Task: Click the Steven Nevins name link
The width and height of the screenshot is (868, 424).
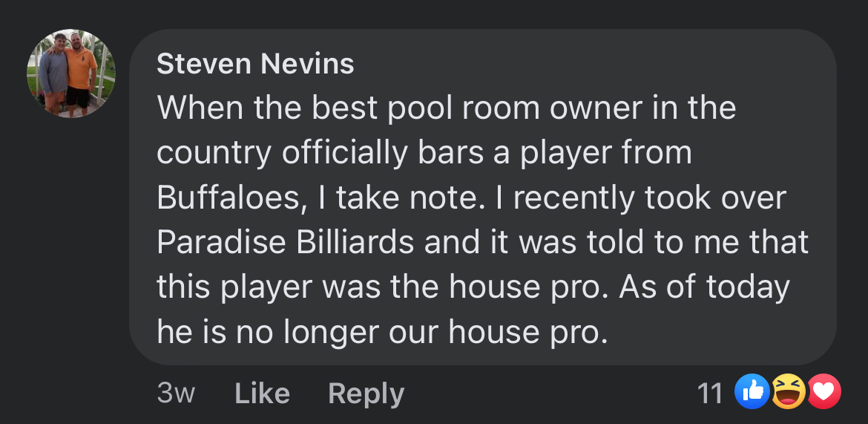Action: pos(255,65)
